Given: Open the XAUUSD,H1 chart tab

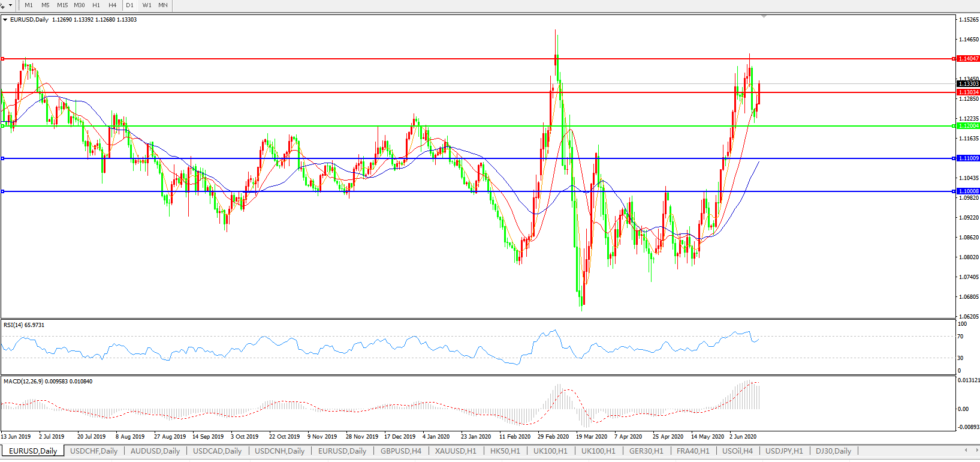Looking at the screenshot, I should click(x=456, y=451).
